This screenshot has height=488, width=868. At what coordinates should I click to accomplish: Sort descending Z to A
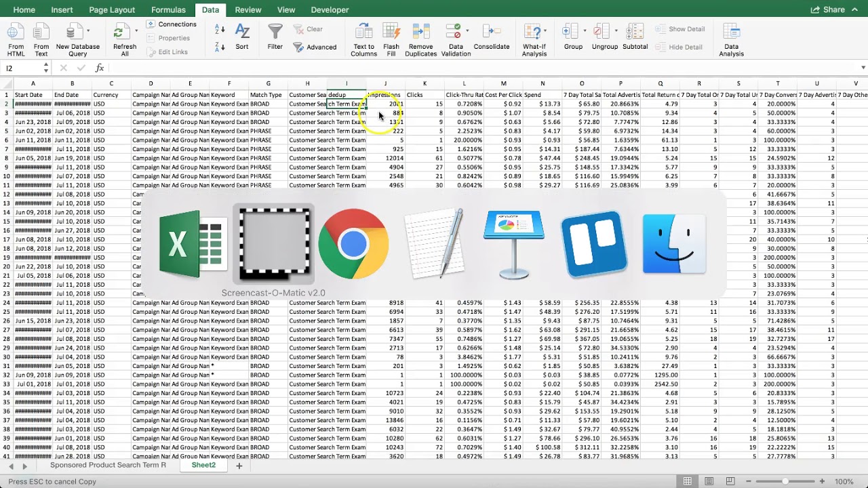(x=220, y=47)
